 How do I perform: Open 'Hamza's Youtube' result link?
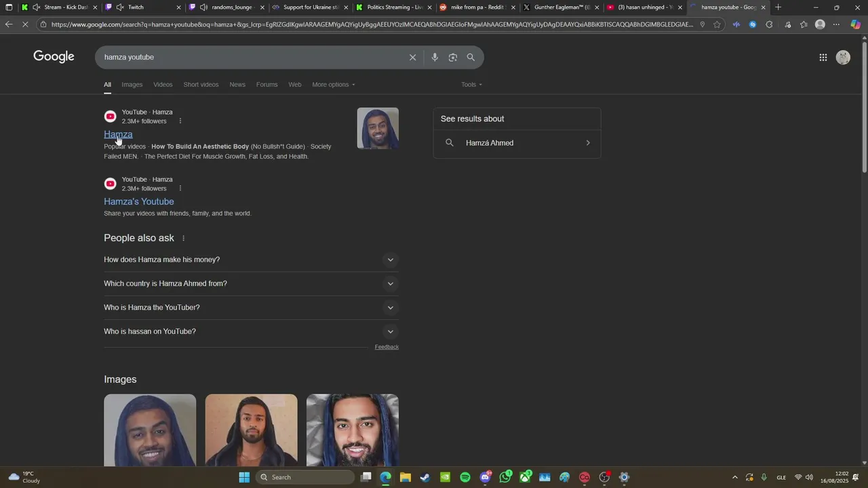click(139, 202)
